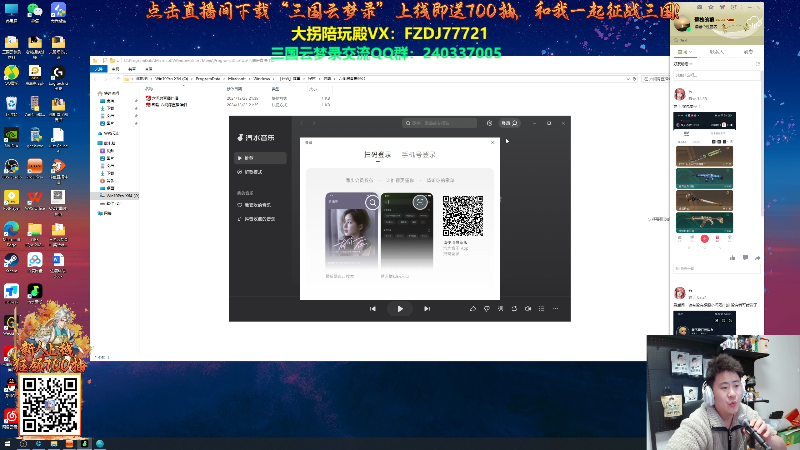Toggle the lyrics icon in player bar
This screenshot has height=450, width=800.
tap(501, 309)
